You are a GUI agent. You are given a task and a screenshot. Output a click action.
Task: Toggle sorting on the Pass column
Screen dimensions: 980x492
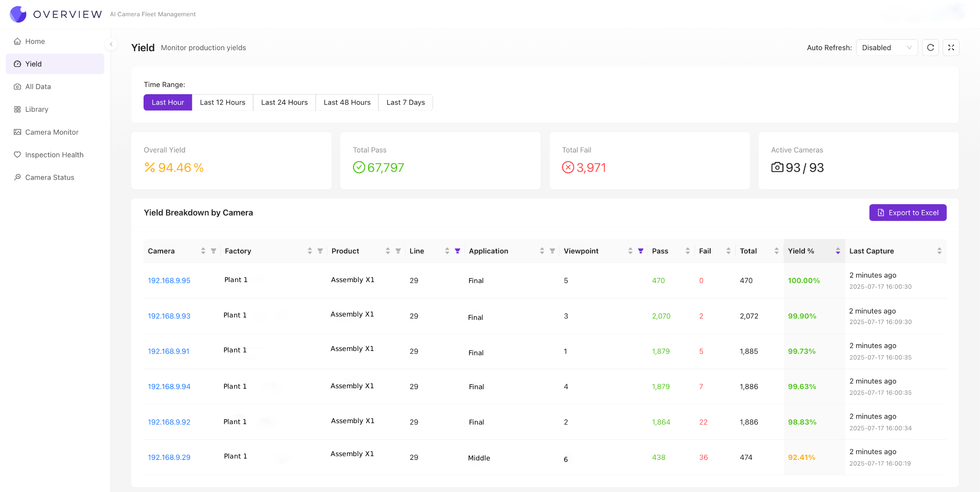click(688, 251)
